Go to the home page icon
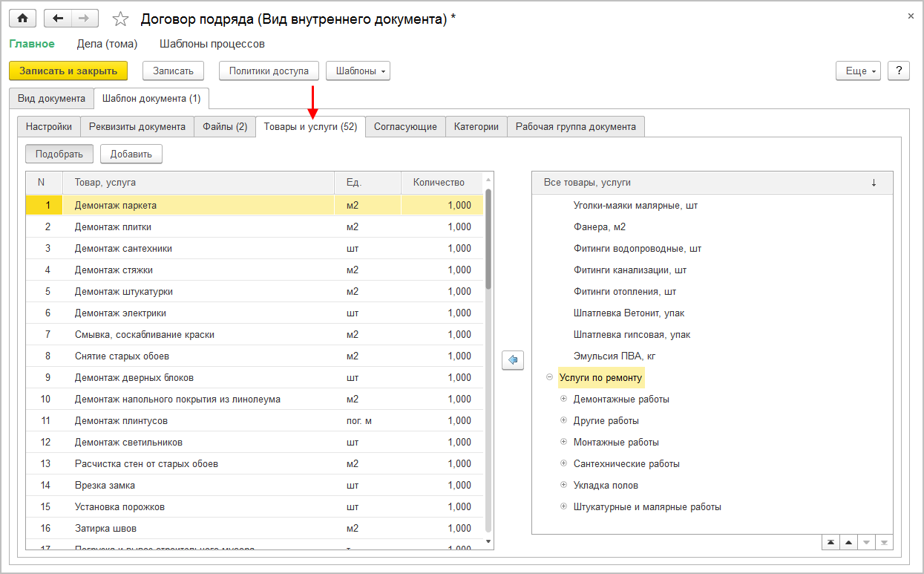The width and height of the screenshot is (924, 574). [x=23, y=19]
